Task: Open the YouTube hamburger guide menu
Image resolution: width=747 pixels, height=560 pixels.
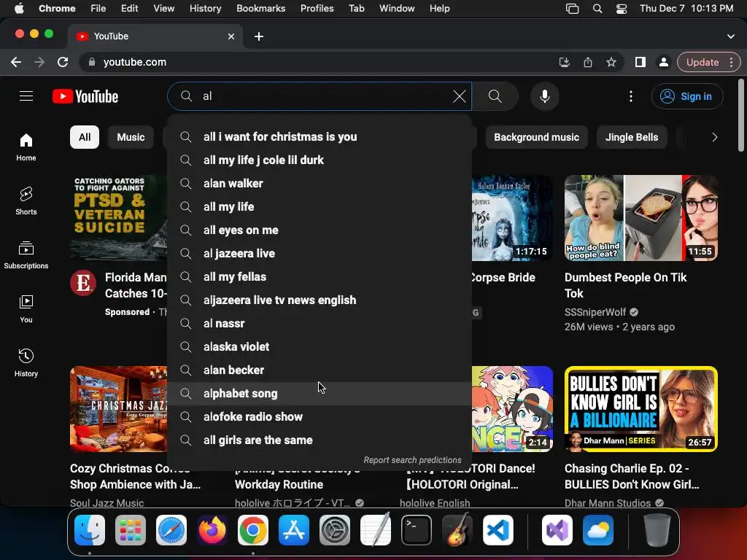Action: [26, 96]
